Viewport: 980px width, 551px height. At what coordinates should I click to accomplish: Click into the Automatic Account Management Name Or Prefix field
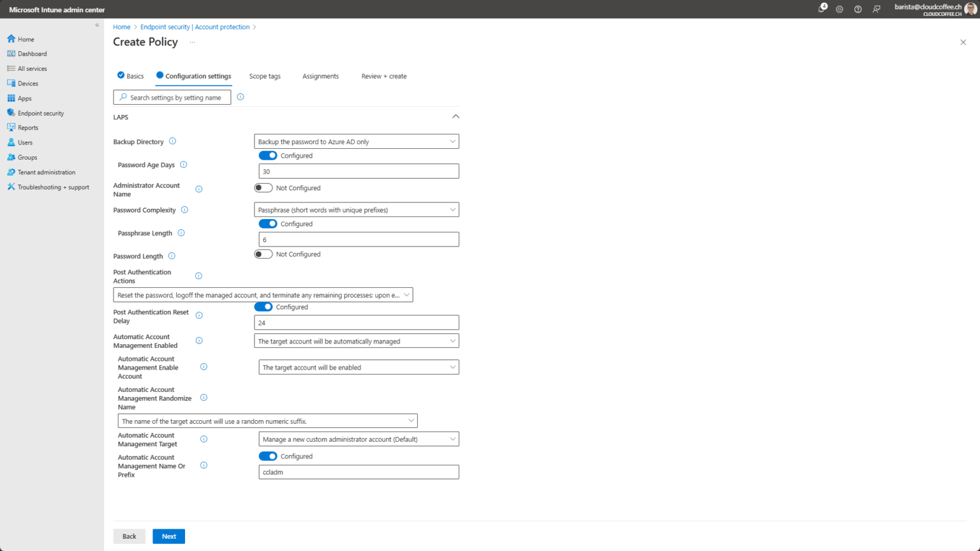click(x=358, y=472)
